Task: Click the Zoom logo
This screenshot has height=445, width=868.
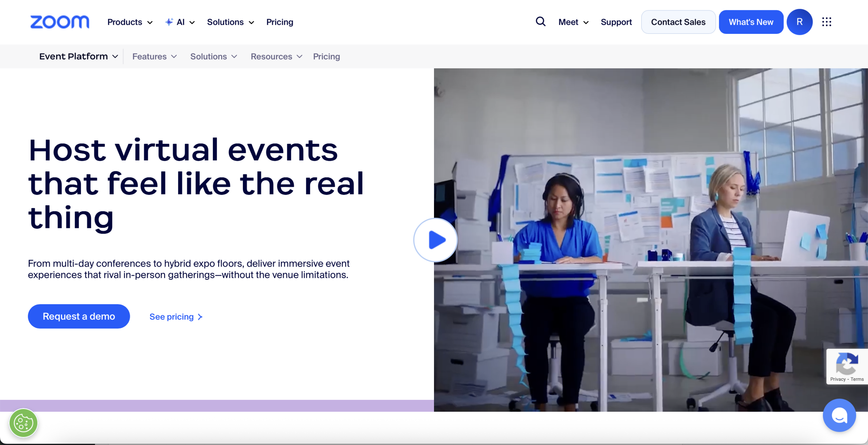Action: 60,22
